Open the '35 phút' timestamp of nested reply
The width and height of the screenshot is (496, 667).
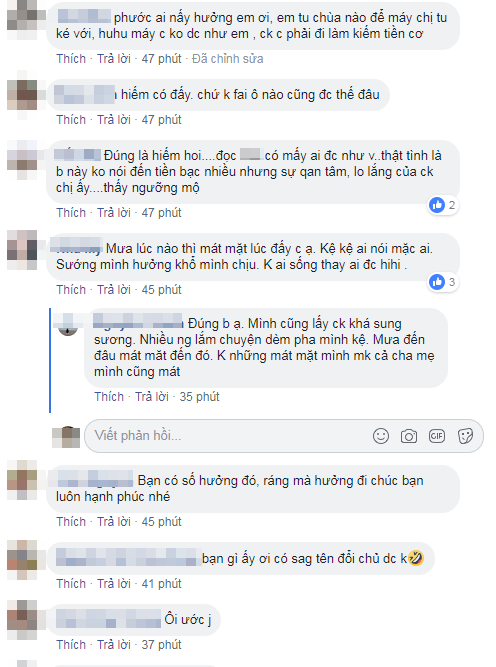point(199,397)
